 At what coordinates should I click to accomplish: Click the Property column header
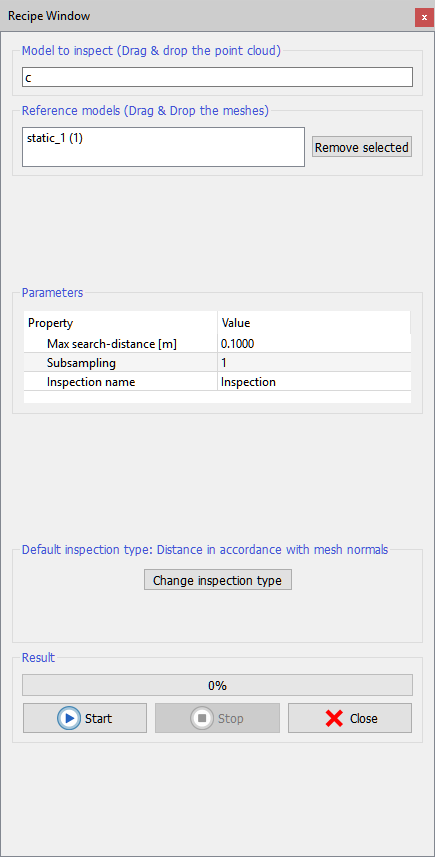point(120,323)
